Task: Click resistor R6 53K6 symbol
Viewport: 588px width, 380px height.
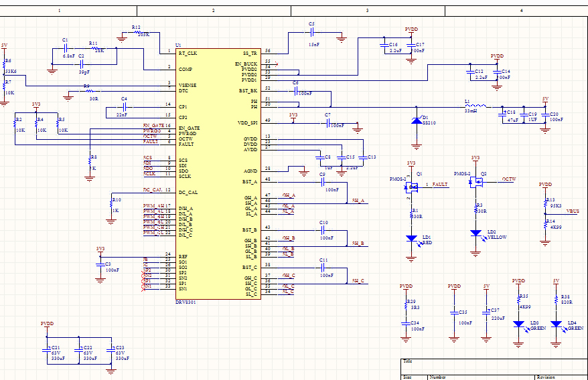Action: (x=4, y=64)
